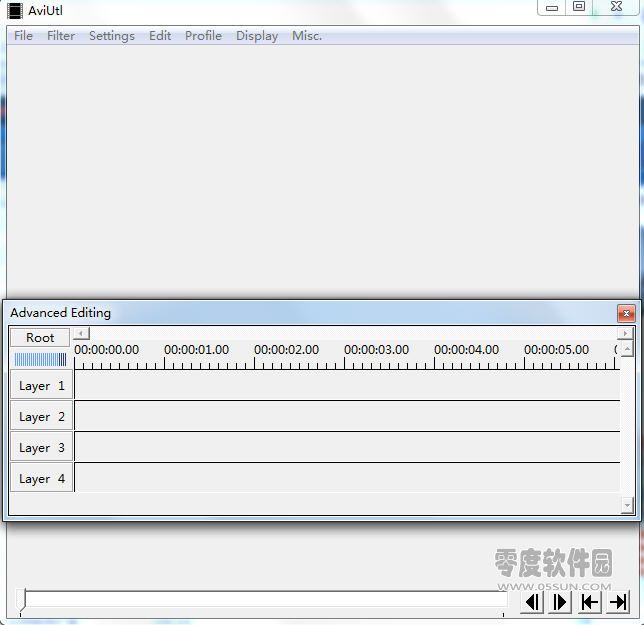The height and width of the screenshot is (625, 644).
Task: Expand the Settings menu
Action: point(111,36)
